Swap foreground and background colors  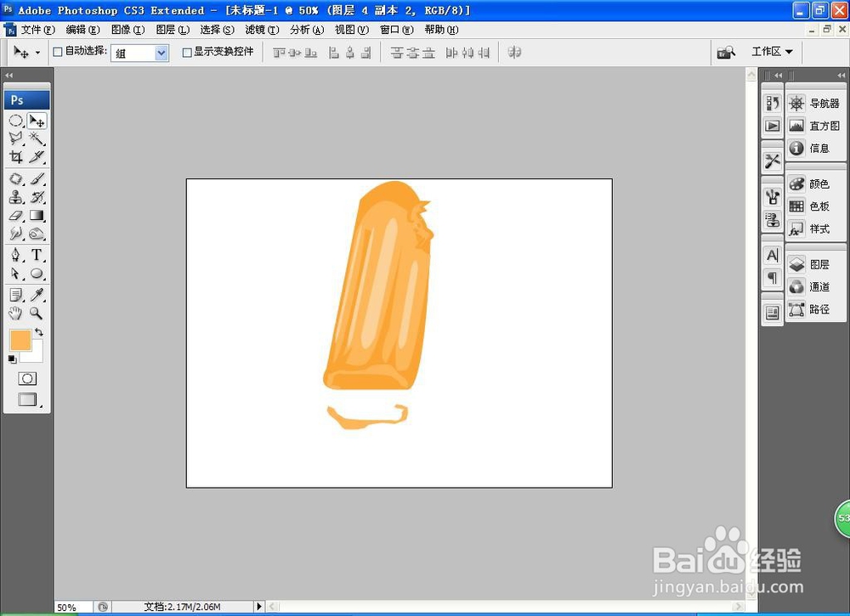pos(39,332)
